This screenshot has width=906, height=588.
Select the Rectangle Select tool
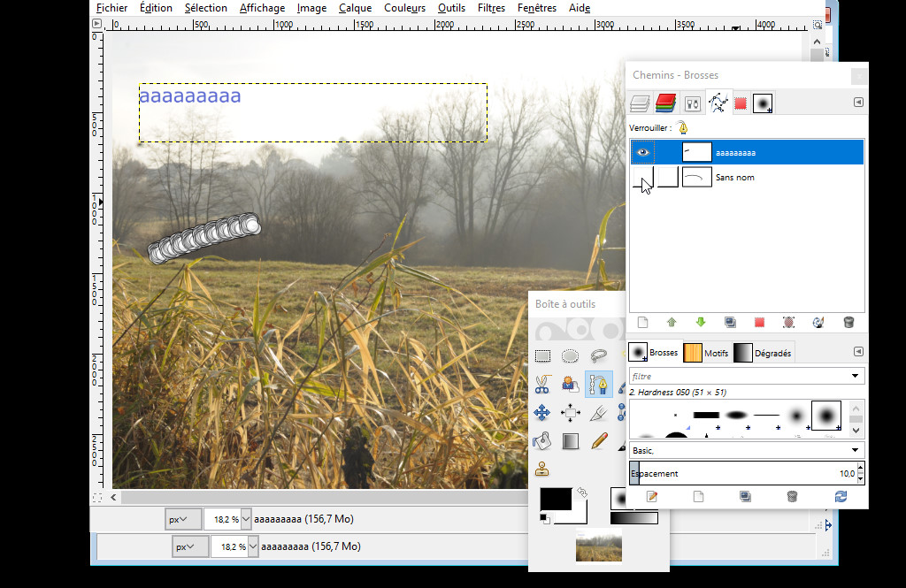click(542, 355)
